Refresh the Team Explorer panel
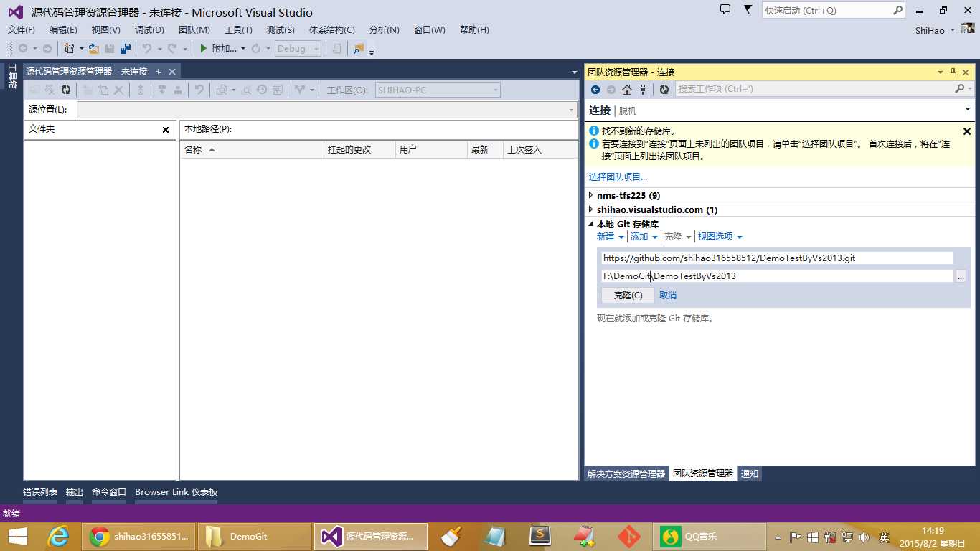Viewport: 980px width, 551px height. pyautogui.click(x=664, y=90)
